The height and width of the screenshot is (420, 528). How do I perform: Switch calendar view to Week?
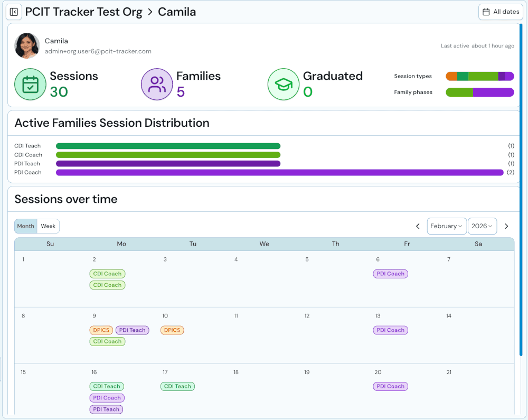[48, 226]
